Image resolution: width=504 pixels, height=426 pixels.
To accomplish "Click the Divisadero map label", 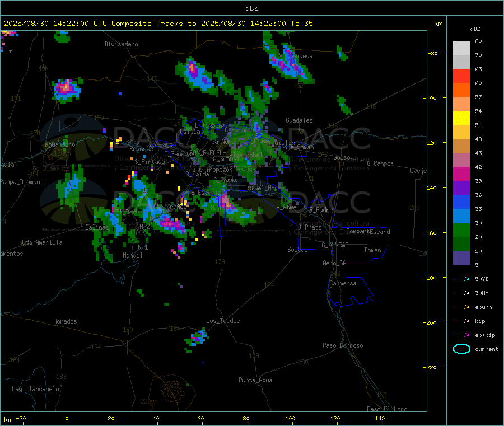I will click(x=121, y=44).
